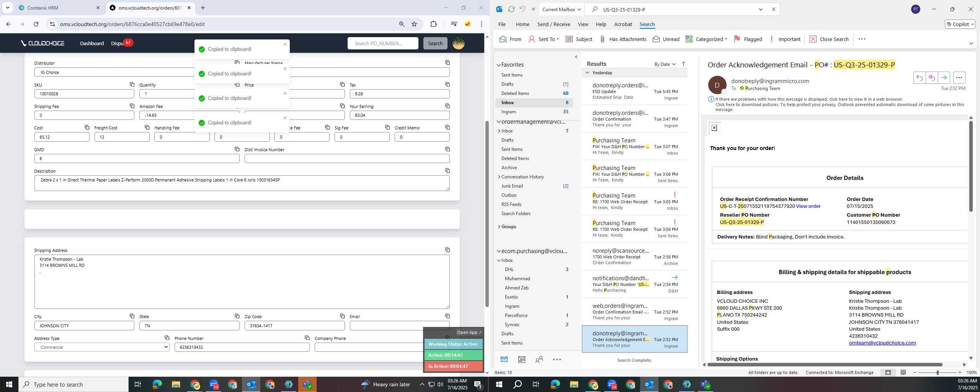Open Dashboard in CloudChoice navbar
980x392 pixels.
point(92,43)
